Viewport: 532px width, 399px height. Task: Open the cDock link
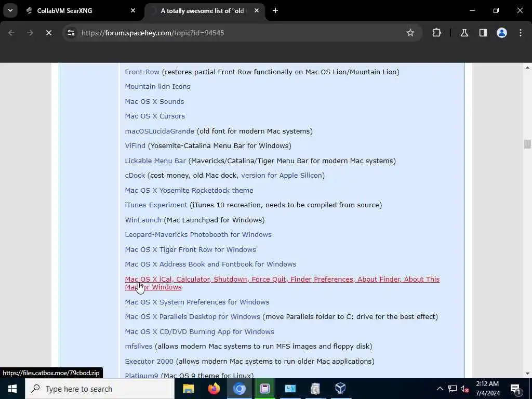point(135,176)
